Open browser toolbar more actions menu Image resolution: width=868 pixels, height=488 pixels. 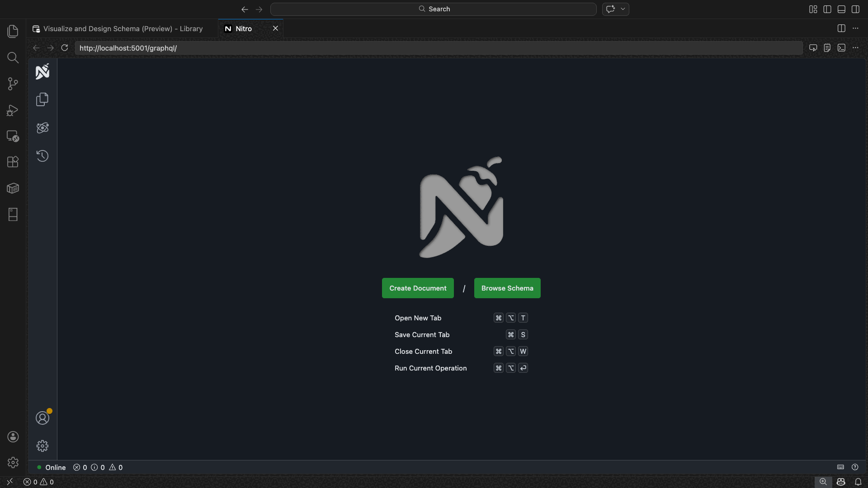[855, 48]
